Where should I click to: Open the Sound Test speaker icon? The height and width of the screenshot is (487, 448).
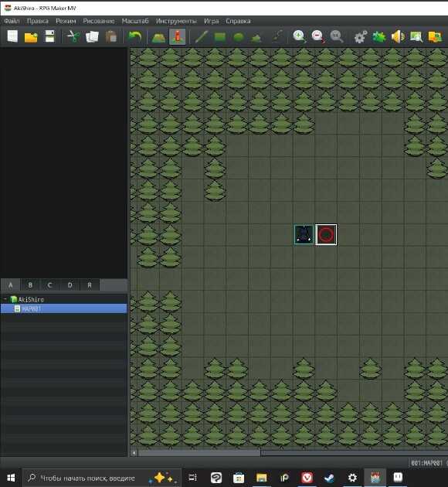click(x=398, y=36)
